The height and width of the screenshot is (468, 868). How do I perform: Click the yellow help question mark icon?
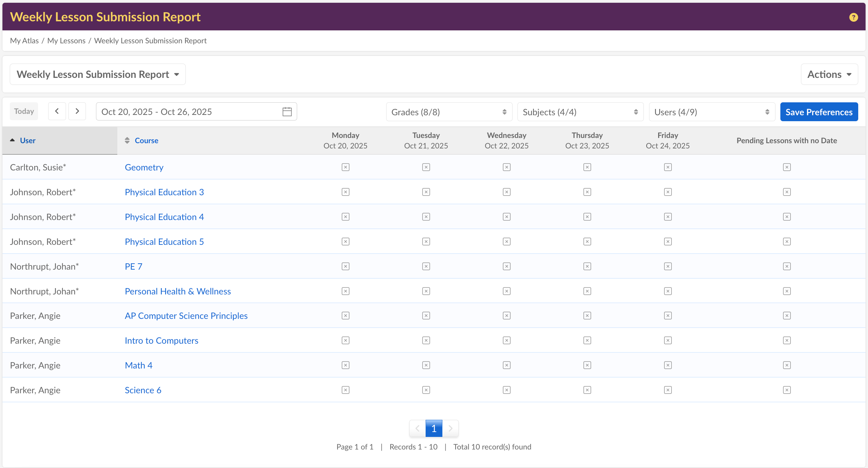(x=853, y=17)
